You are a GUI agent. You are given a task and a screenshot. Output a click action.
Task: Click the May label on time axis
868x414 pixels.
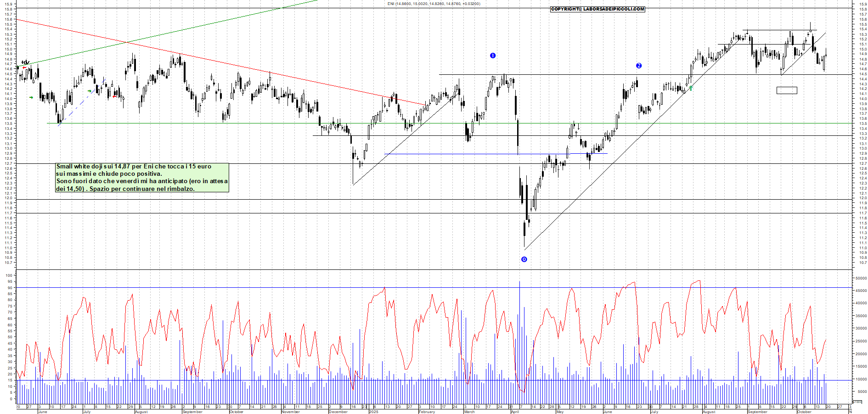(x=560, y=412)
